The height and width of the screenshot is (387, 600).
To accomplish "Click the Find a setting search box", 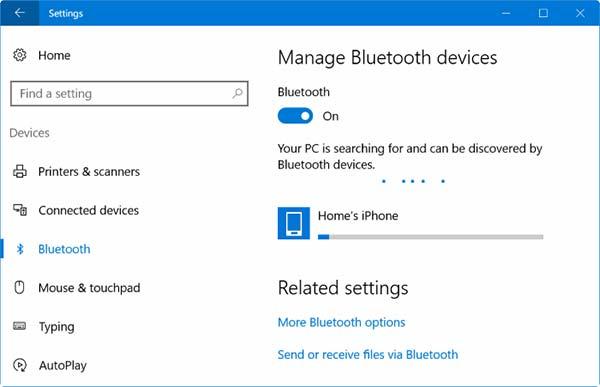I will (129, 93).
